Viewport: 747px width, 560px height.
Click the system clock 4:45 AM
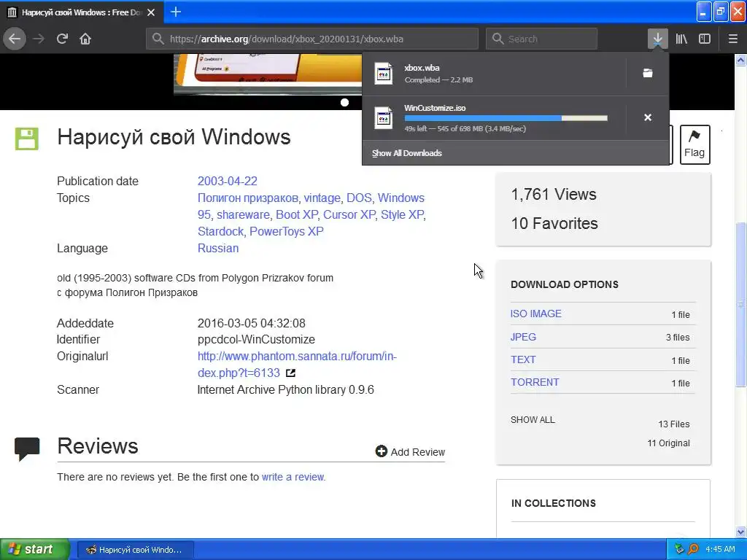tap(720, 549)
